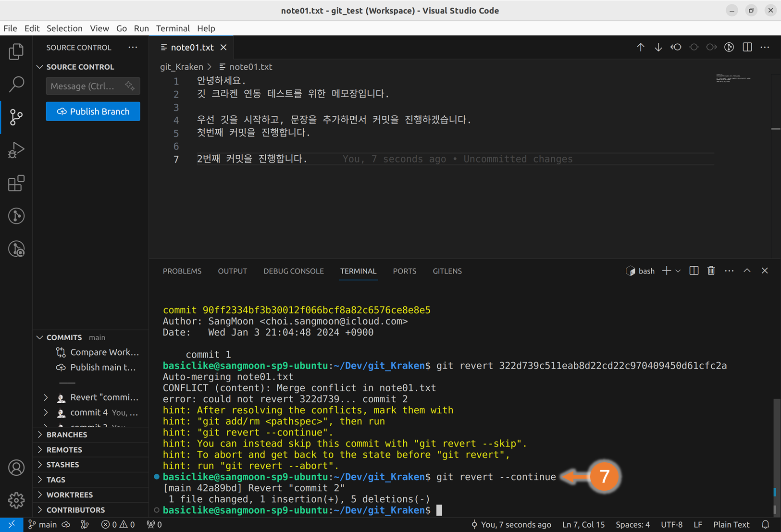Open changes with previous revision icon
This screenshot has width=781, height=532.
pyautogui.click(x=676, y=47)
